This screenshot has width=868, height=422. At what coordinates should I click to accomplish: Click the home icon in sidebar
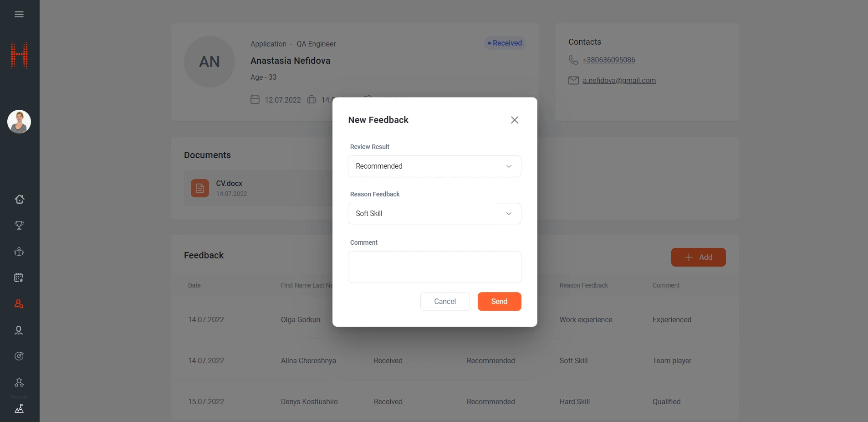[19, 199]
